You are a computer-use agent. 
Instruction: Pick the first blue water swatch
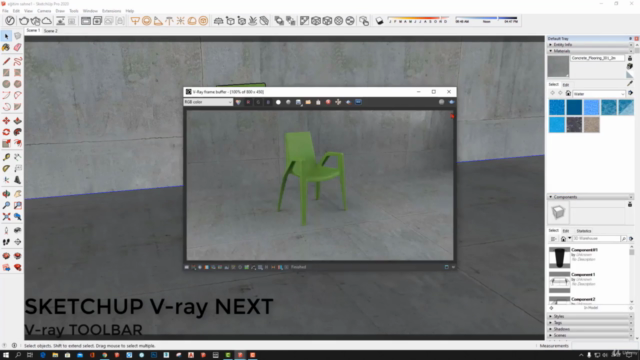click(557, 108)
